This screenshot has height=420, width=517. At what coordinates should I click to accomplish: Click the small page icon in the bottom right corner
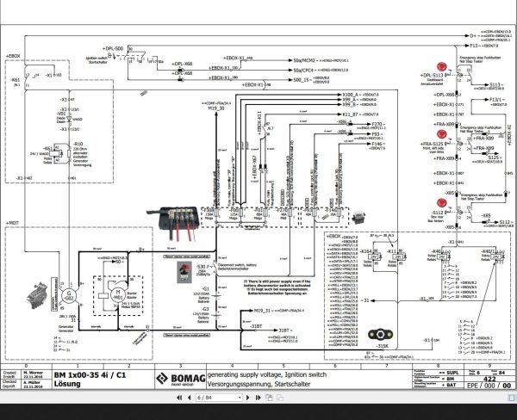[512, 398]
